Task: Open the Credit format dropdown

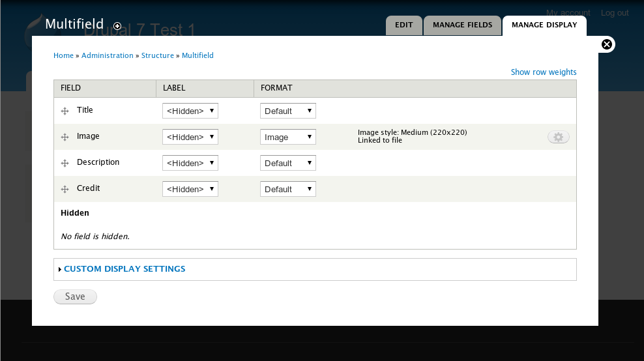Action: pos(288,189)
